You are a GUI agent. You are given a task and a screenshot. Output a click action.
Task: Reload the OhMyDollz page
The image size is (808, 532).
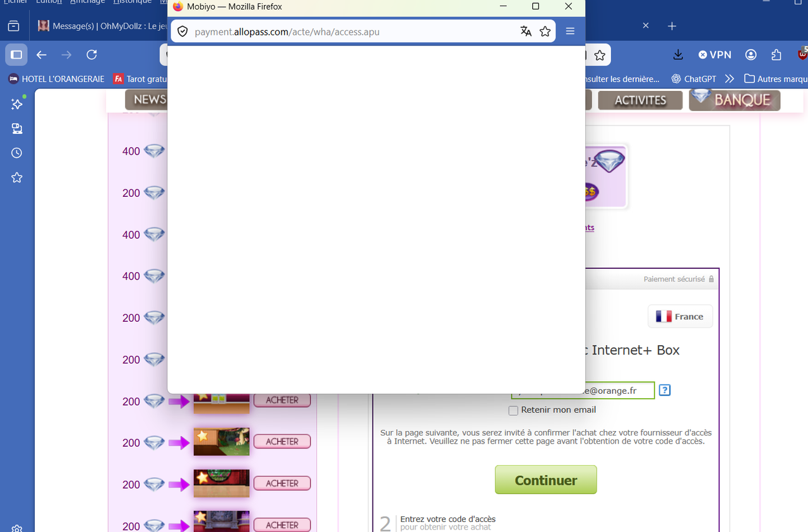coord(92,55)
